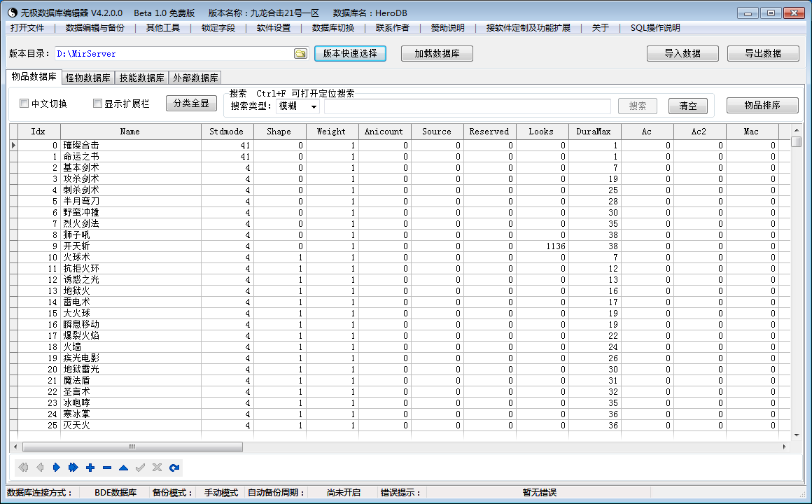
Task: Open SQL操作说明 menu
Action: (x=655, y=28)
